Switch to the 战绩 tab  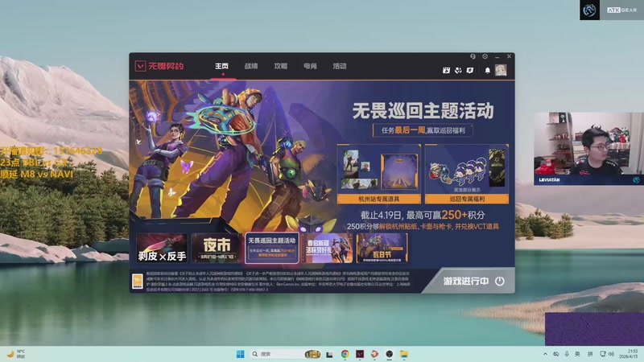[251, 66]
